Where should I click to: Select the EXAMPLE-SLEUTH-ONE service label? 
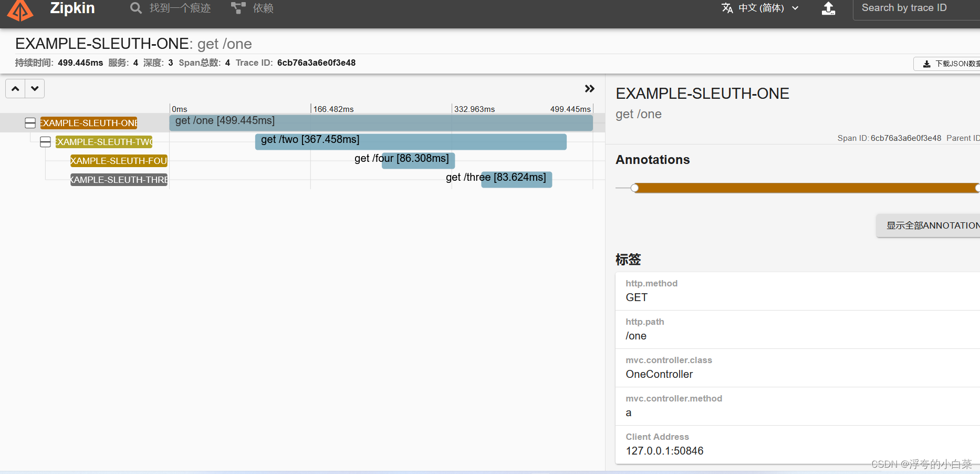[89, 123]
